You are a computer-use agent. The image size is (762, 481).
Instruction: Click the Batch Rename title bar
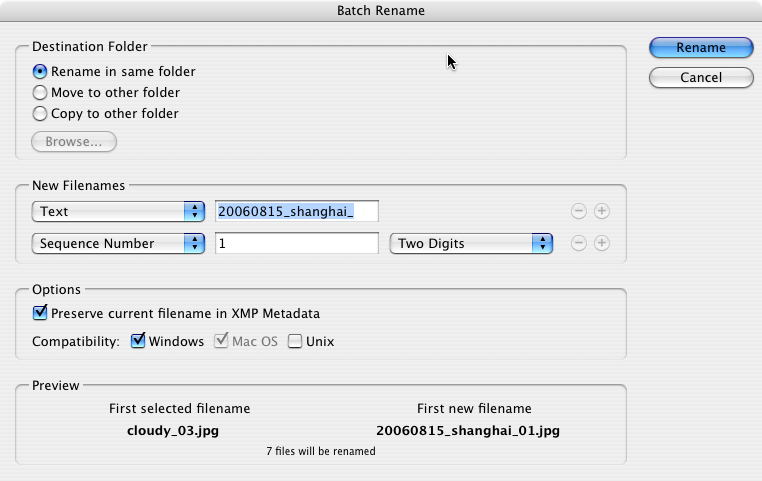381,11
